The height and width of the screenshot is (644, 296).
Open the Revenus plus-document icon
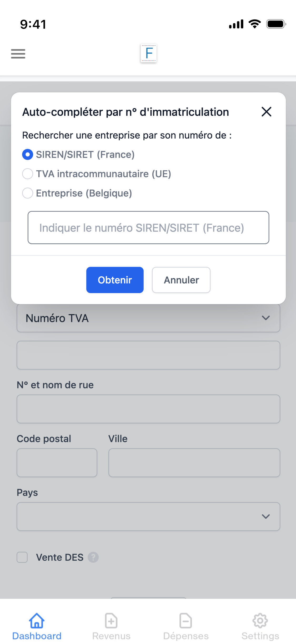[111, 621]
